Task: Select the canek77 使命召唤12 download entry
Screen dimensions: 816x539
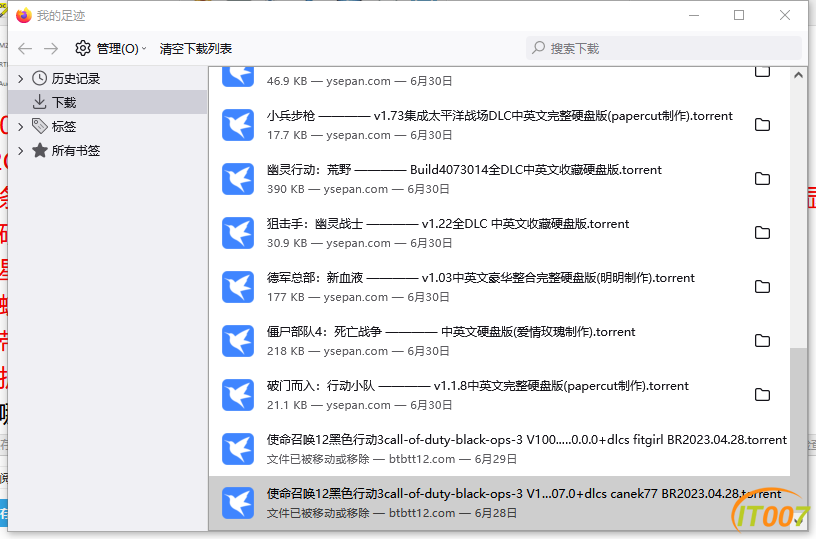Action: point(500,503)
